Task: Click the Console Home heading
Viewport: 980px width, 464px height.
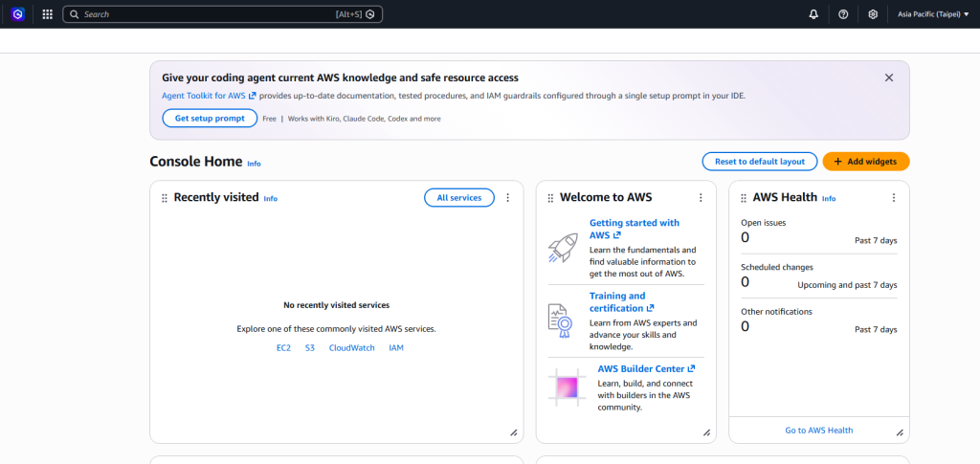Action: tap(195, 161)
